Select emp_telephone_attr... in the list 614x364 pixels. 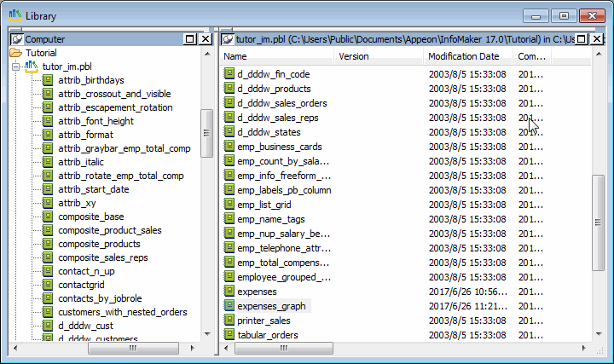coord(284,248)
